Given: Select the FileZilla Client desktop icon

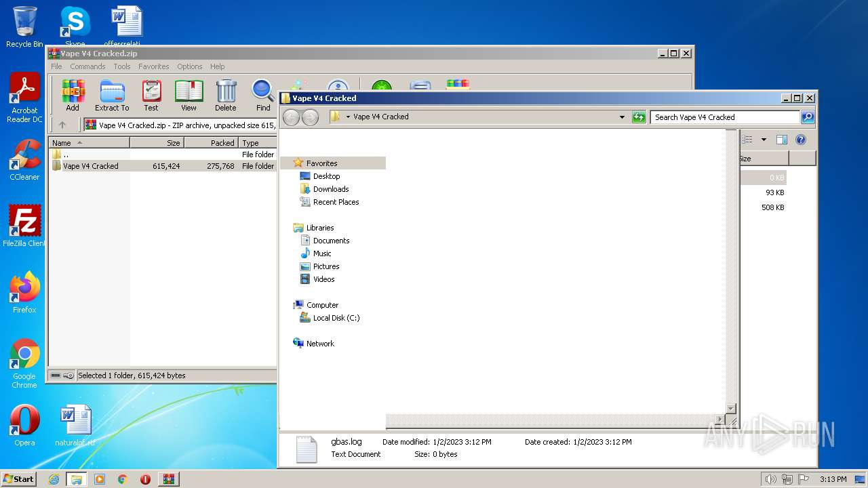Looking at the screenshot, I should [24, 226].
